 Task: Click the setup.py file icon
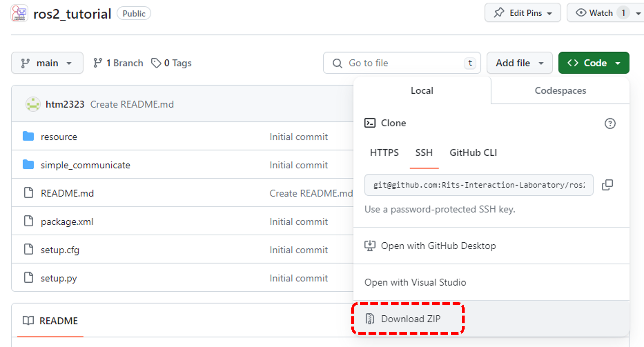pos(28,278)
